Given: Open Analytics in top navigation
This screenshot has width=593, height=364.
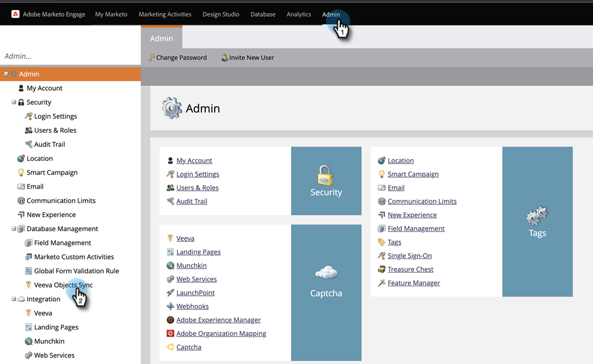Looking at the screenshot, I should pyautogui.click(x=299, y=14).
